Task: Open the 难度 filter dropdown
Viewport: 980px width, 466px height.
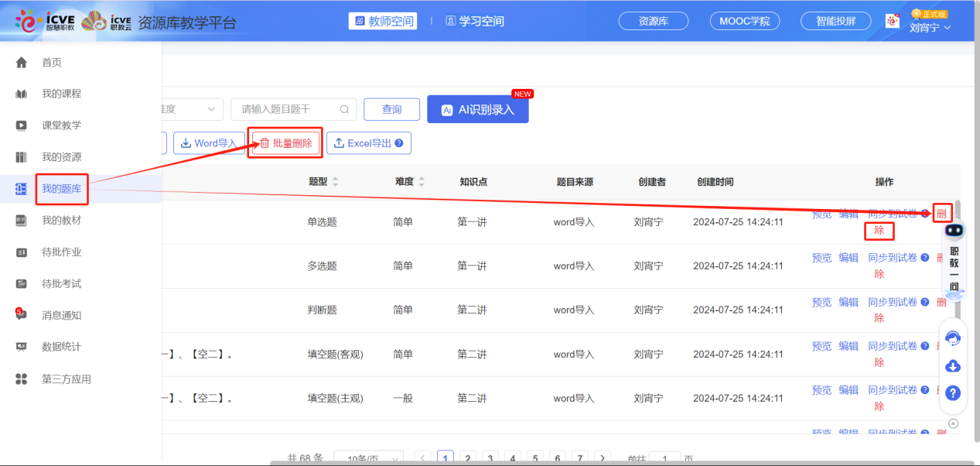Action: click(192, 109)
